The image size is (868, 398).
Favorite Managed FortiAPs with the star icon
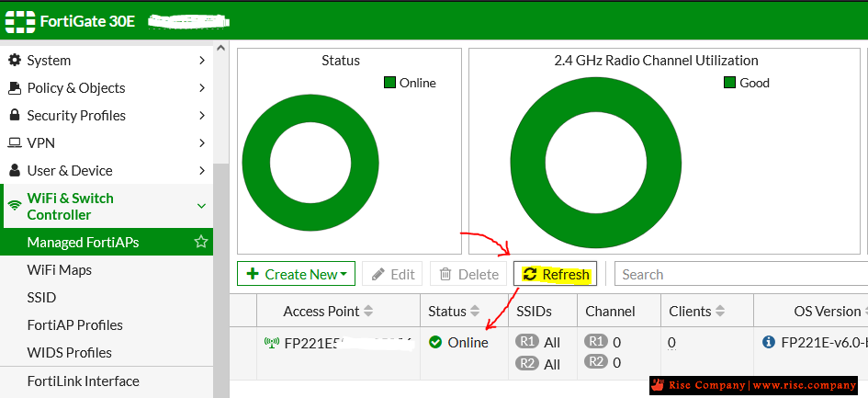(201, 242)
